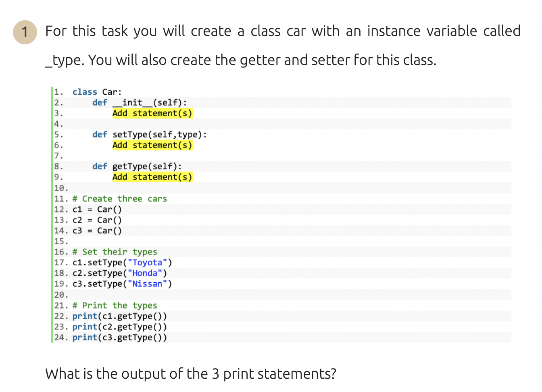Image resolution: width=542 pixels, height=392 pixels.
Task: Click the question text about print statement output
Action: pyautogui.click(x=190, y=374)
